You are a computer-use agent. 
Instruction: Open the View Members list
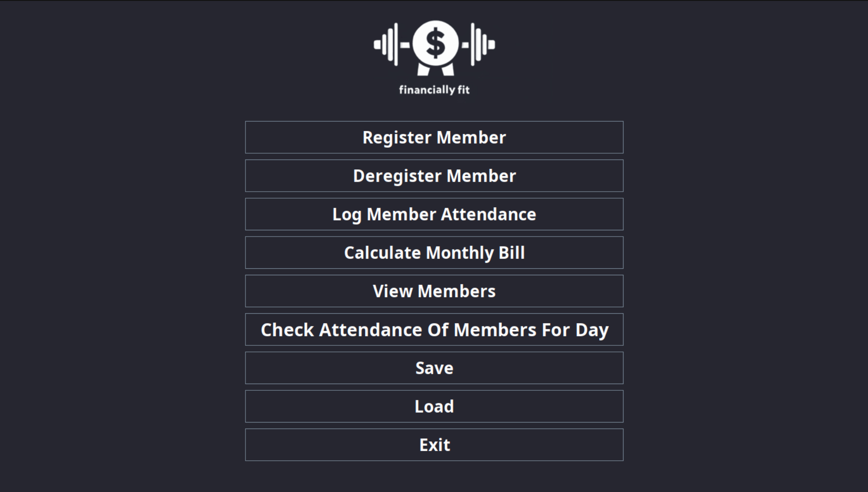434,291
